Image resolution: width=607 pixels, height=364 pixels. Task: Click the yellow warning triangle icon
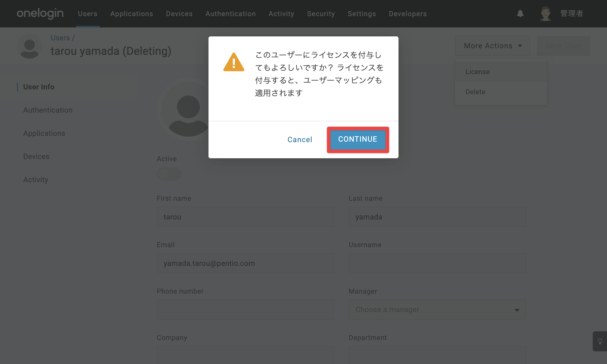(x=234, y=62)
